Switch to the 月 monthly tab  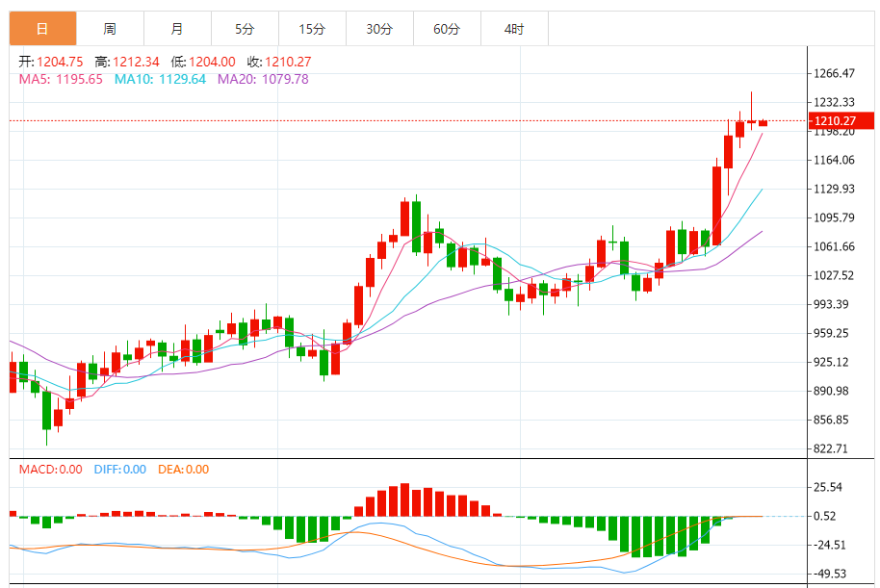pos(177,29)
